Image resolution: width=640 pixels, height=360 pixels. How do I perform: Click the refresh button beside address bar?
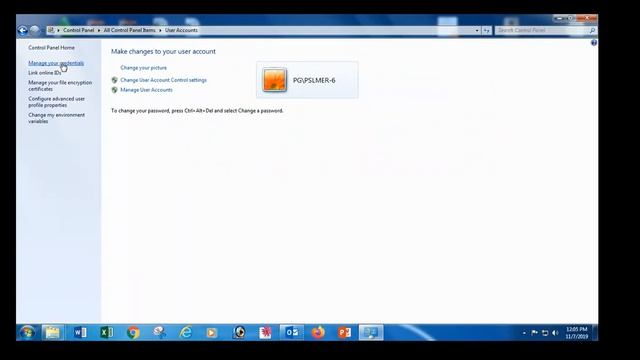[487, 30]
